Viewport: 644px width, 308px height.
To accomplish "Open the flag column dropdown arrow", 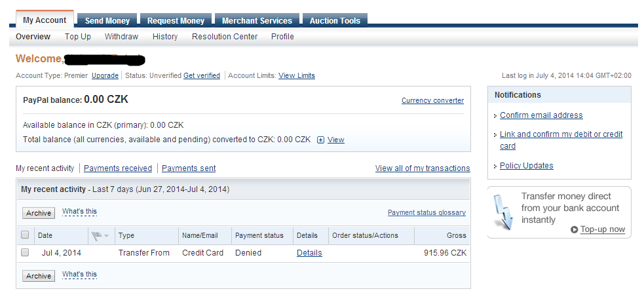I will tap(106, 236).
